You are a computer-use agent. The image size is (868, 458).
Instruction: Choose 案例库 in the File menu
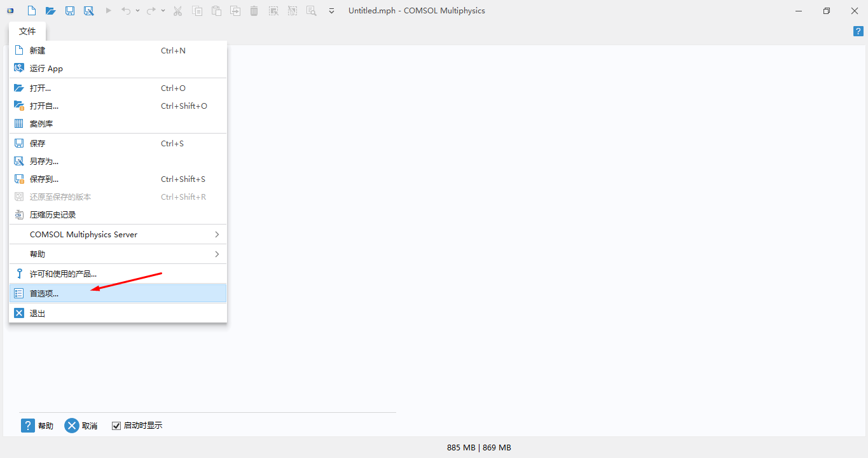[41, 124]
